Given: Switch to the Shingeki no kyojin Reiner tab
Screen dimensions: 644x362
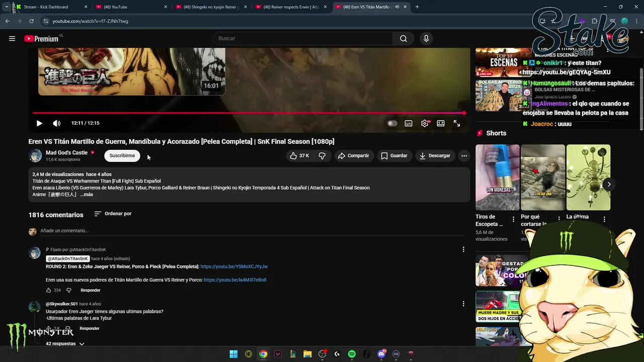Looking at the screenshot, I should pos(210,7).
